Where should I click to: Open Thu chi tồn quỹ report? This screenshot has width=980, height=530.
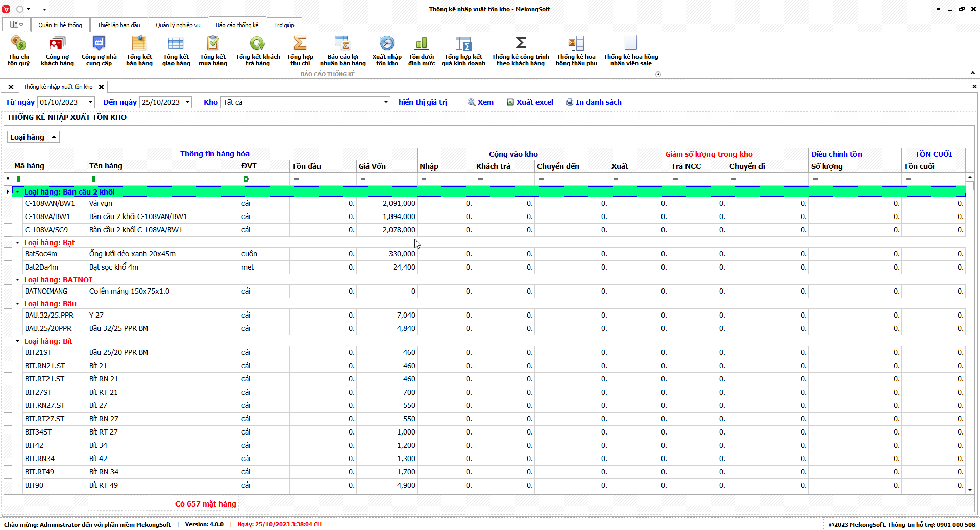[18, 51]
